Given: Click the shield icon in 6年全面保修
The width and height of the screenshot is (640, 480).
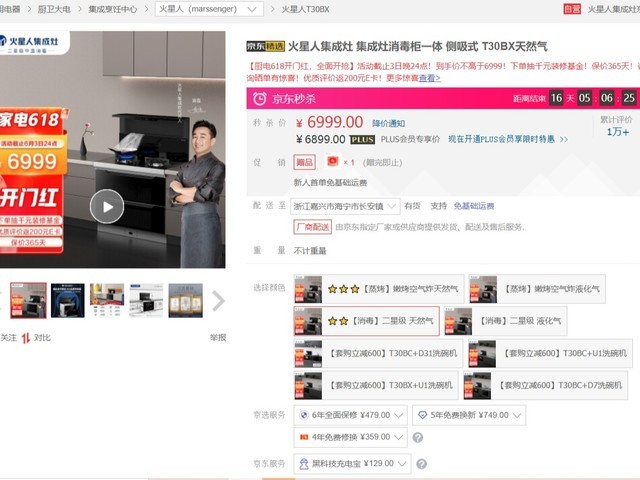Looking at the screenshot, I should point(304,416).
